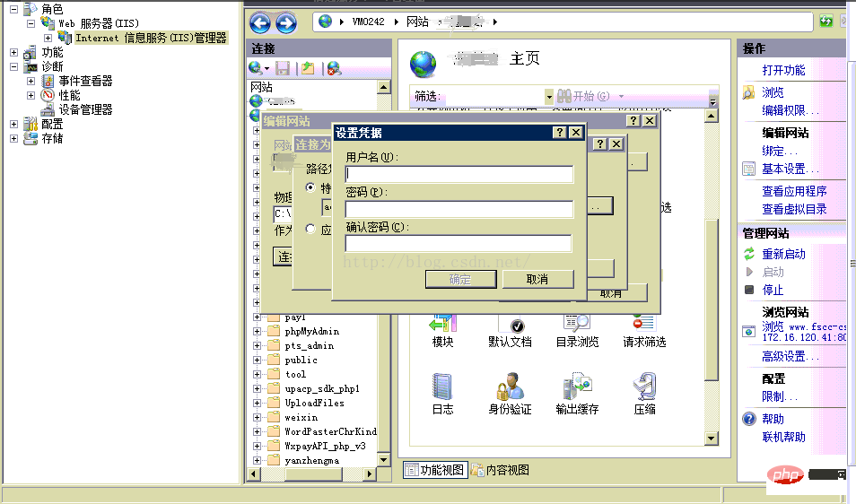Expand the 事件查看器 node
This screenshot has width=856, height=504.
tap(31, 81)
